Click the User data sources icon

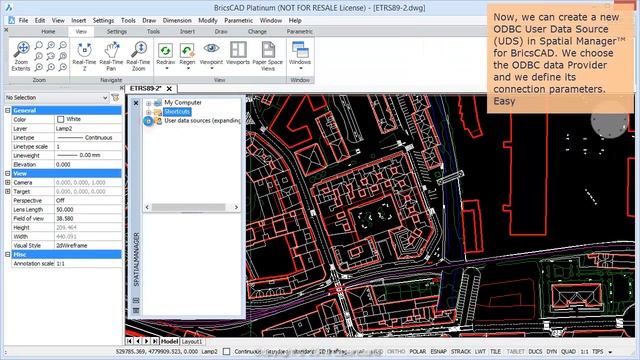158,121
